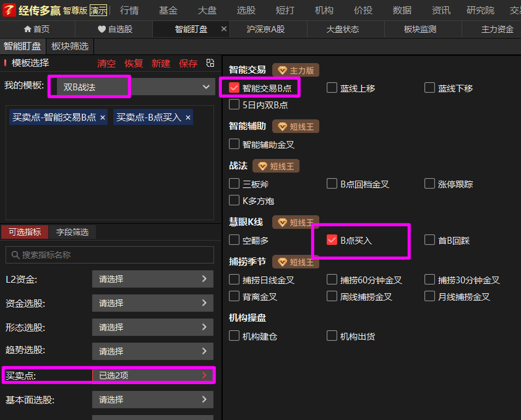Click the 经传多赢 app logo icon
Viewport: 521px width, 420px height.
[9, 10]
